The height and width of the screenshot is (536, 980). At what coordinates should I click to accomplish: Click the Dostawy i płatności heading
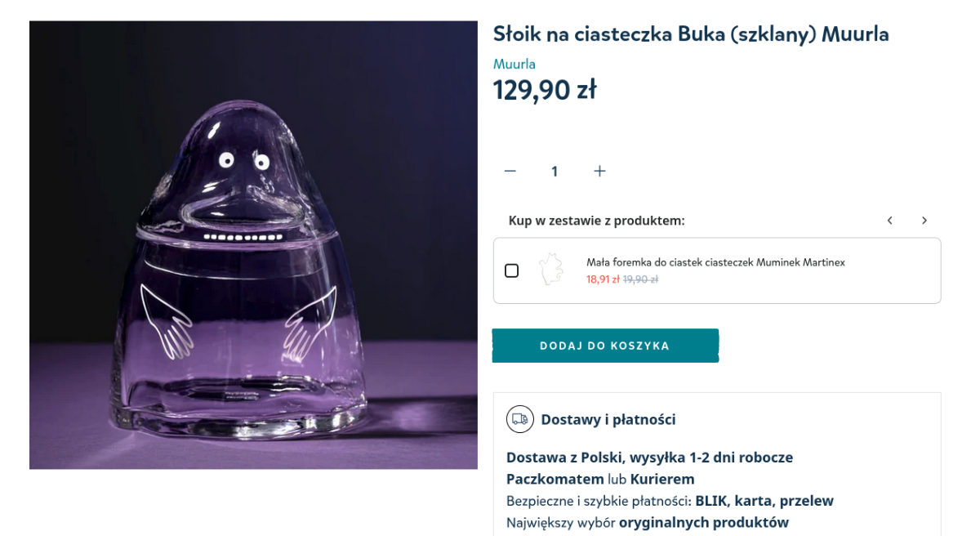tap(608, 420)
